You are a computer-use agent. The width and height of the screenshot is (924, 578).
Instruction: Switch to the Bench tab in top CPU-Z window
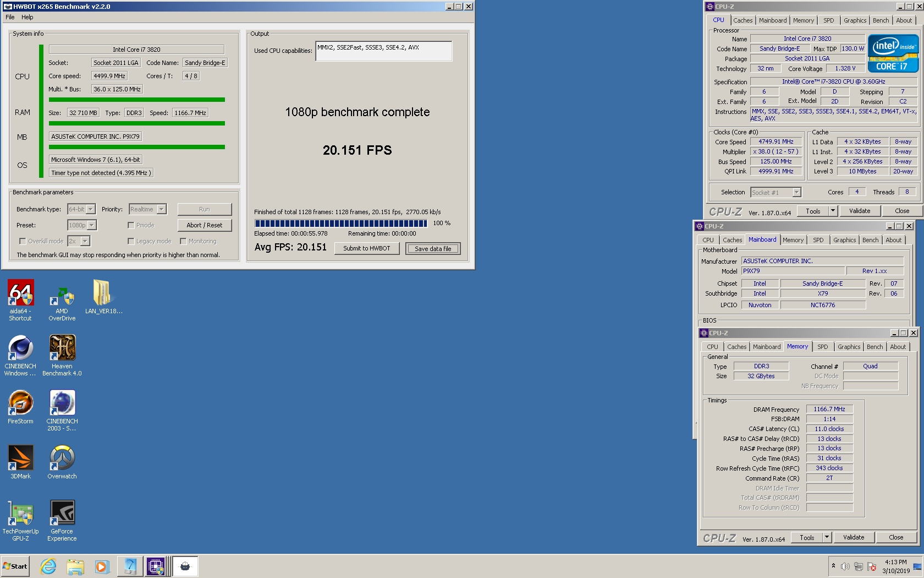(881, 20)
